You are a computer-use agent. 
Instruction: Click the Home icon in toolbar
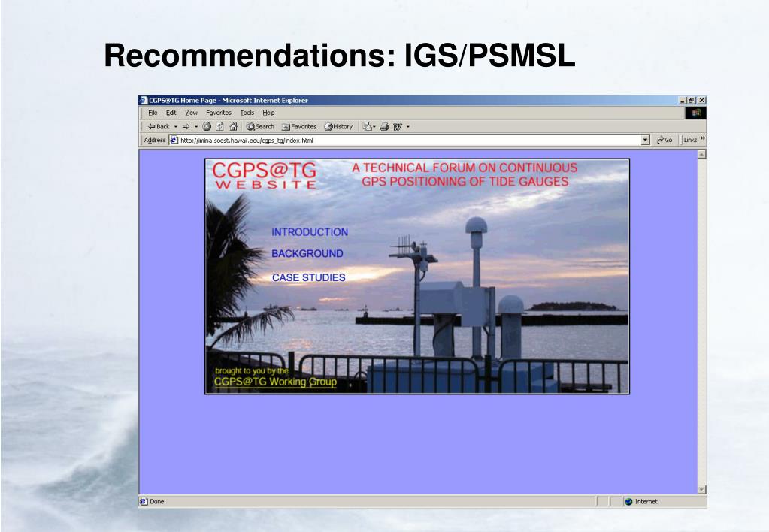234,126
